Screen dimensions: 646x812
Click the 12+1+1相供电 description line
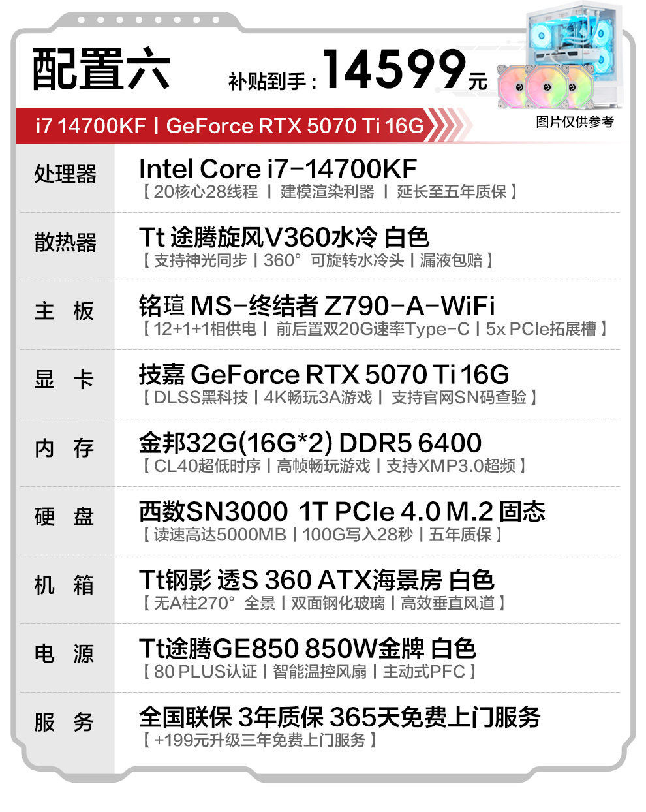pos(375,329)
